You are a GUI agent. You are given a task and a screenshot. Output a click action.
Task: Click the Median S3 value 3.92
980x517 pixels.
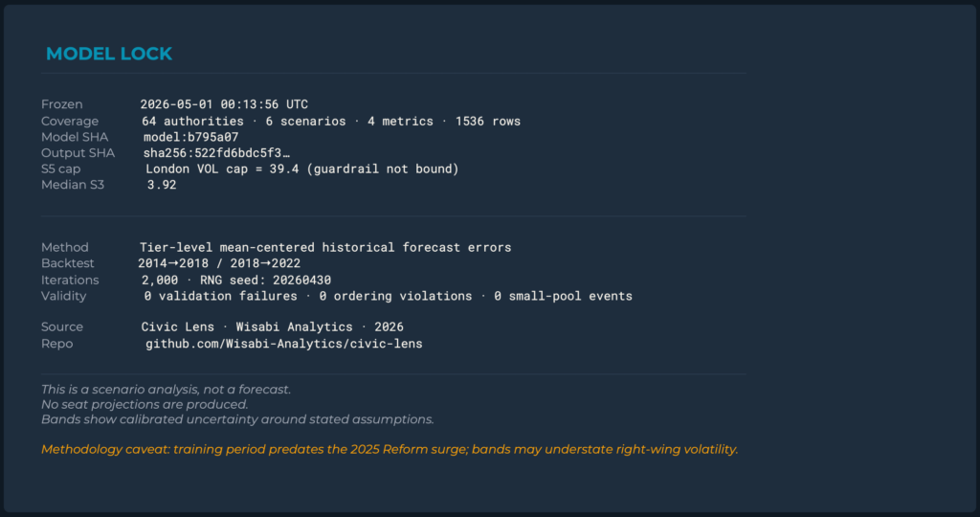(161, 185)
